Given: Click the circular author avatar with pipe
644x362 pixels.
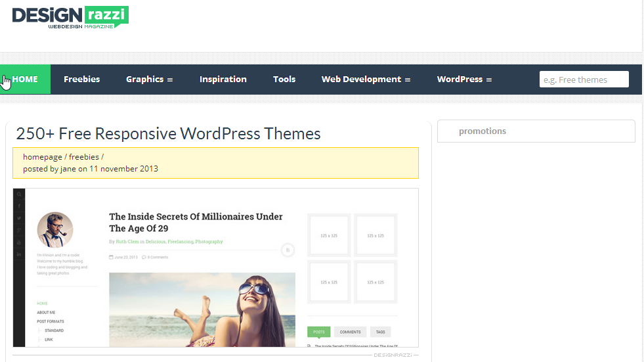Looking at the screenshot, I should coord(55,229).
